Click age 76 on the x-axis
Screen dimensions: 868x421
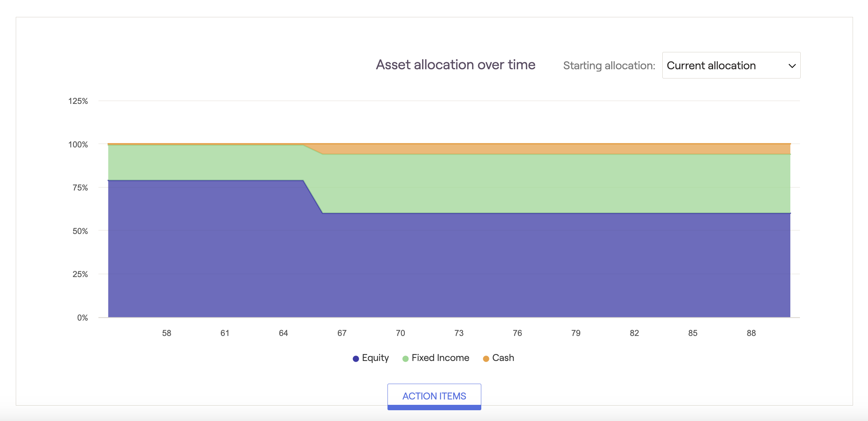point(517,333)
